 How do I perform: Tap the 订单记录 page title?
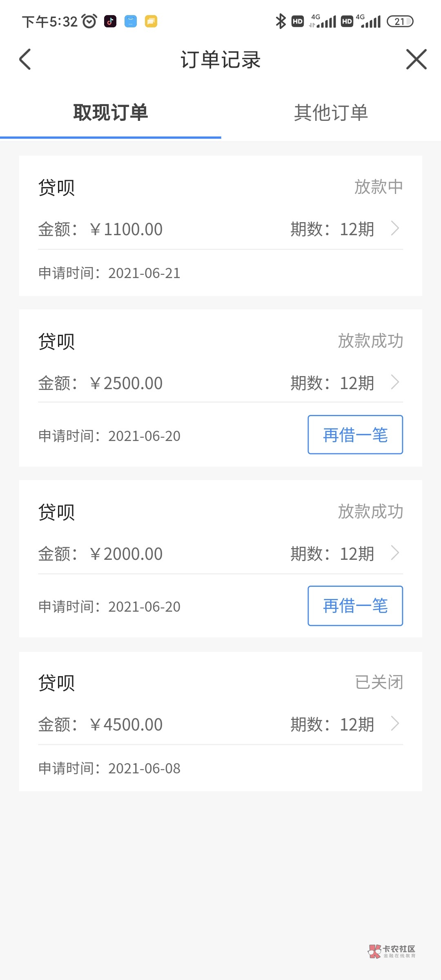click(220, 60)
